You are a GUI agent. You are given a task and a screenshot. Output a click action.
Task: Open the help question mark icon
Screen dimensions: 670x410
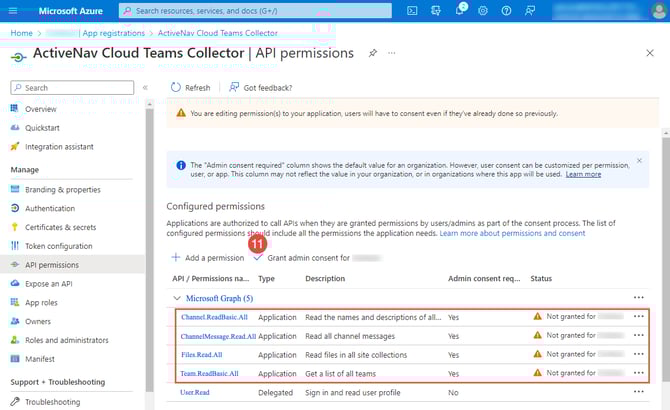tap(506, 11)
